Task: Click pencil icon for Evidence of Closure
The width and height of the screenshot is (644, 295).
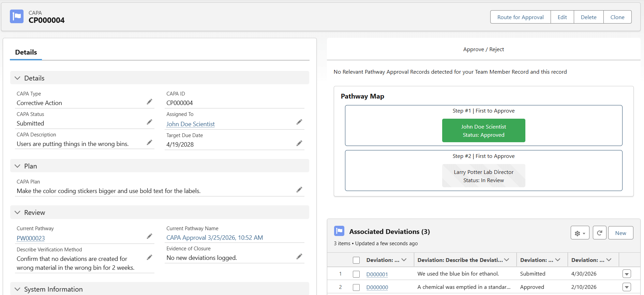Action: coord(299,256)
